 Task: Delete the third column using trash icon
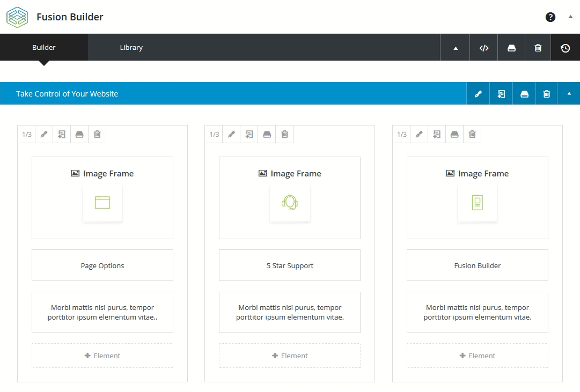(472, 135)
